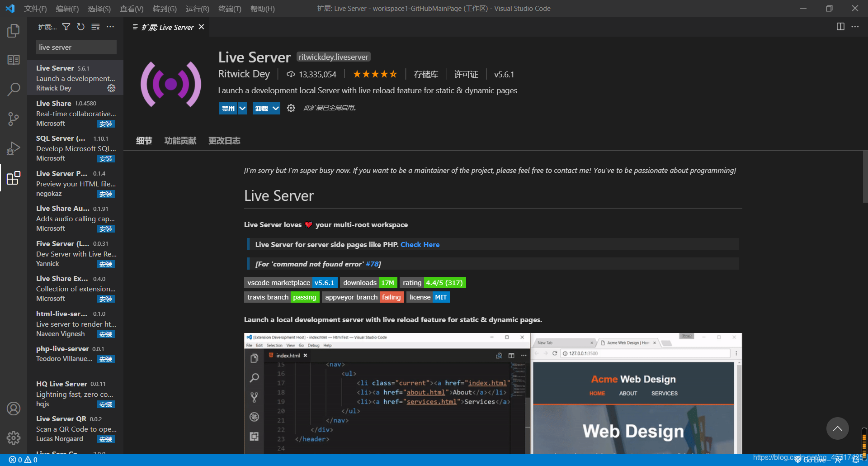The width and height of the screenshot is (868, 466).
Task: Install php-live-server extension
Action: click(106, 359)
